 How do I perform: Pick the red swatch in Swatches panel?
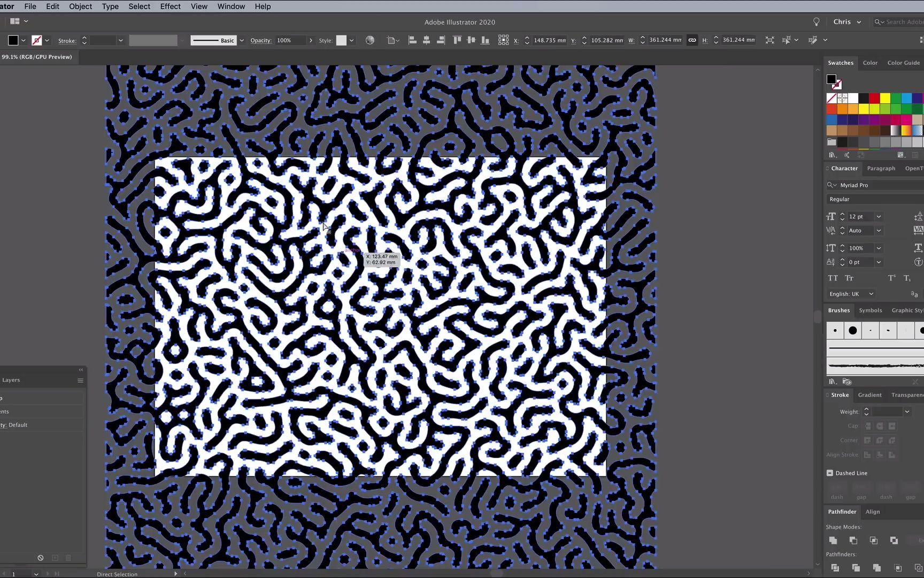click(874, 98)
